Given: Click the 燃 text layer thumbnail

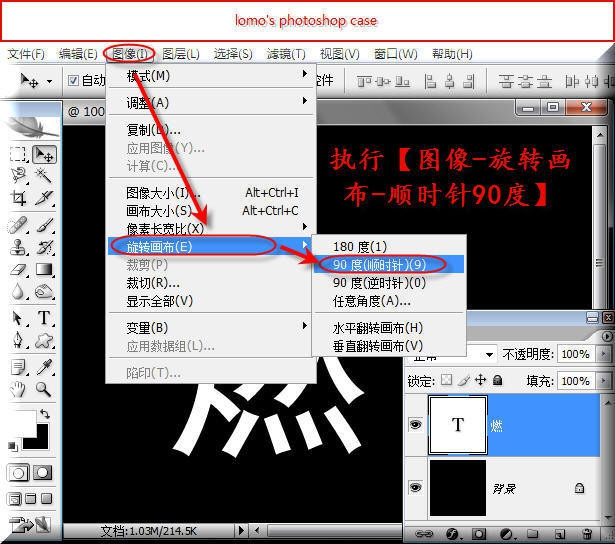Looking at the screenshot, I should point(458,425).
